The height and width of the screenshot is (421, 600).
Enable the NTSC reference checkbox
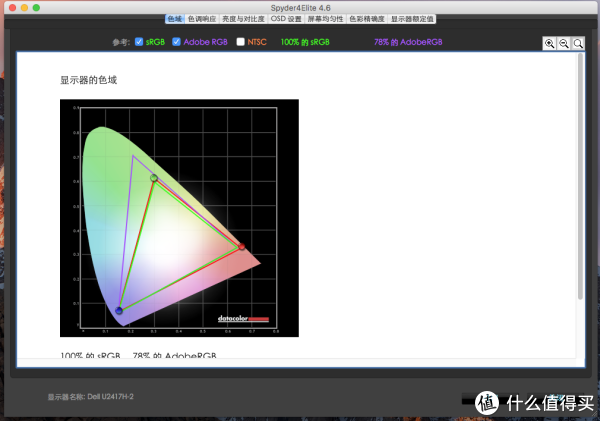coord(240,42)
